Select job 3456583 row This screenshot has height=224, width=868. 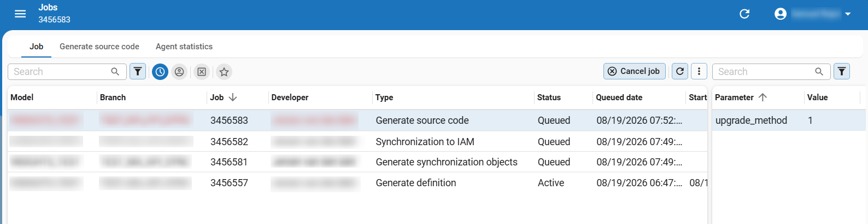pyautogui.click(x=357, y=120)
